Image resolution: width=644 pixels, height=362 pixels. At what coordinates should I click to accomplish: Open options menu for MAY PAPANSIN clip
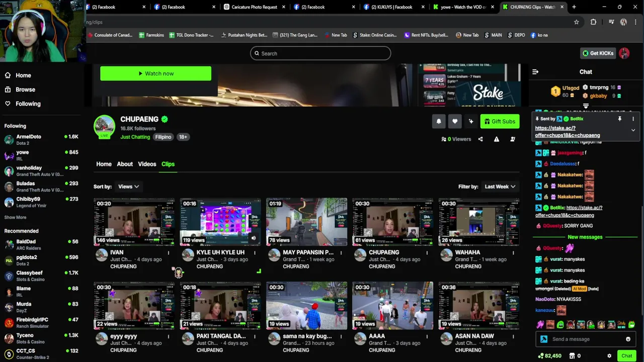pos(341,253)
